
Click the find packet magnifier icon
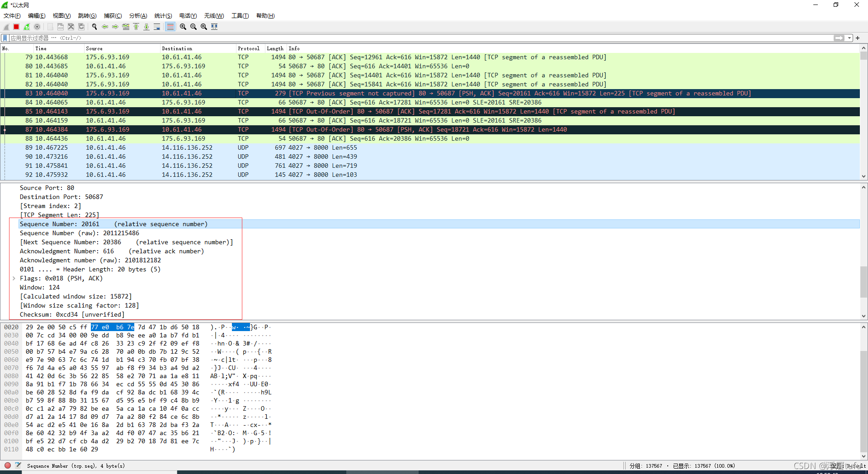point(94,27)
